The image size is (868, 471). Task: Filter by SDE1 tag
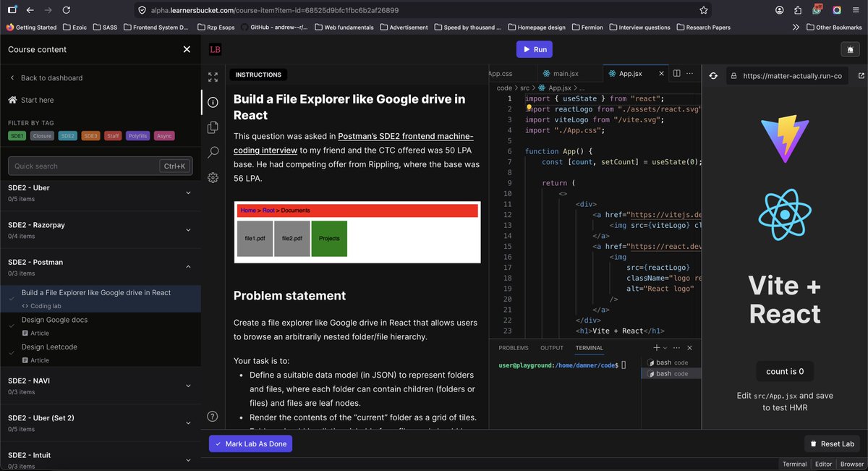point(17,136)
